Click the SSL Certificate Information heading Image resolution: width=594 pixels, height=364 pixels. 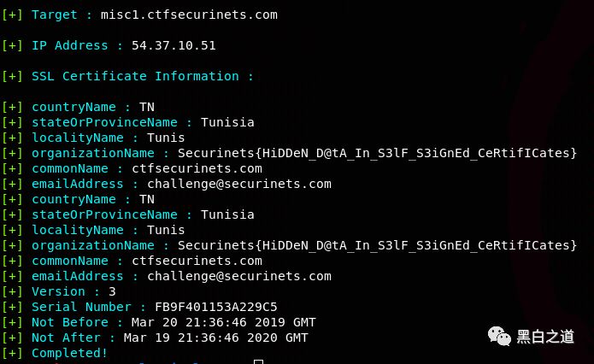click(x=143, y=76)
